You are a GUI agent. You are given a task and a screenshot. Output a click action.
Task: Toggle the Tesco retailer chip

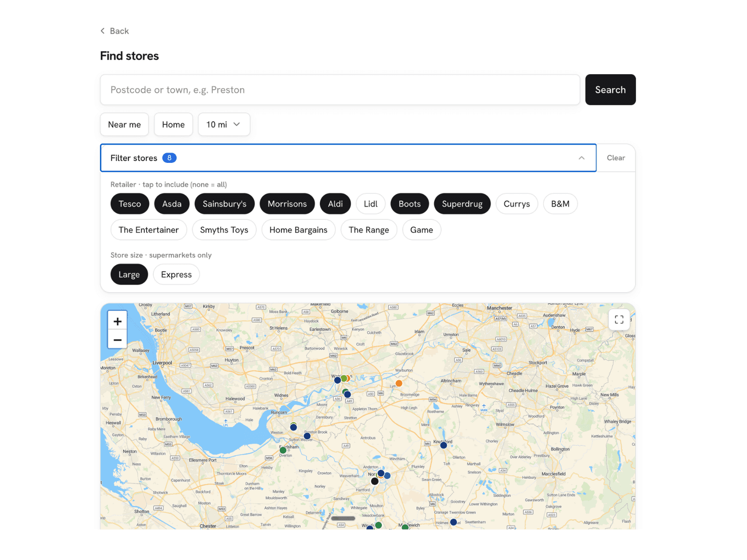tap(130, 204)
